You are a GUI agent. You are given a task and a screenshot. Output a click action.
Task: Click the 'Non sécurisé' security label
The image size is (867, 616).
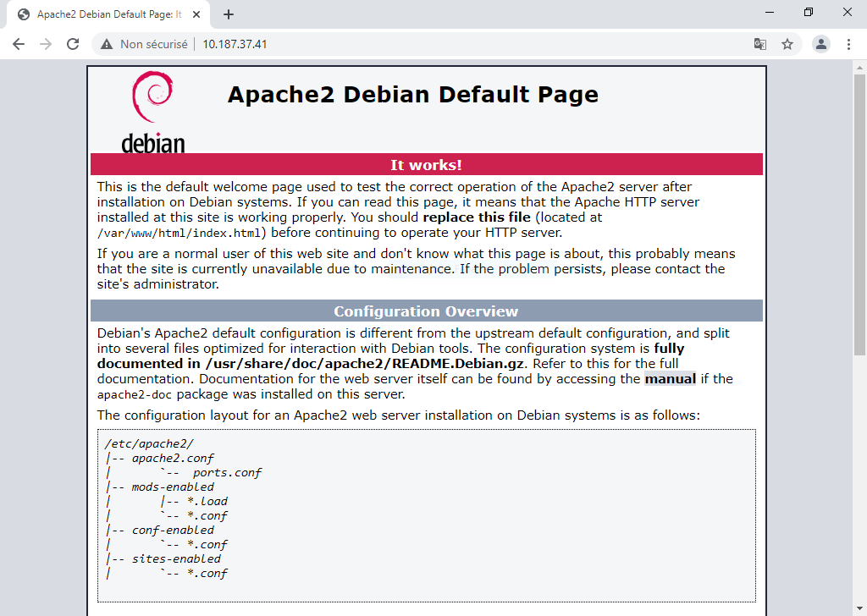pos(154,44)
